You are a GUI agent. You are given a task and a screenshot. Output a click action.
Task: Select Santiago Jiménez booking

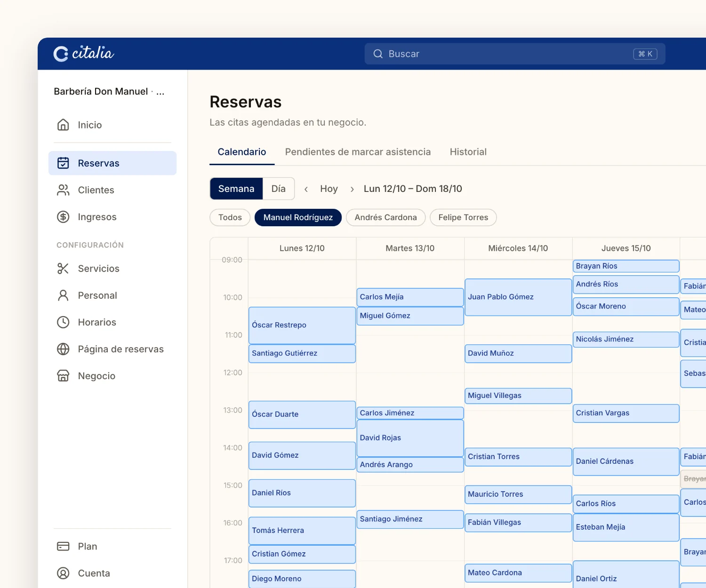point(410,519)
